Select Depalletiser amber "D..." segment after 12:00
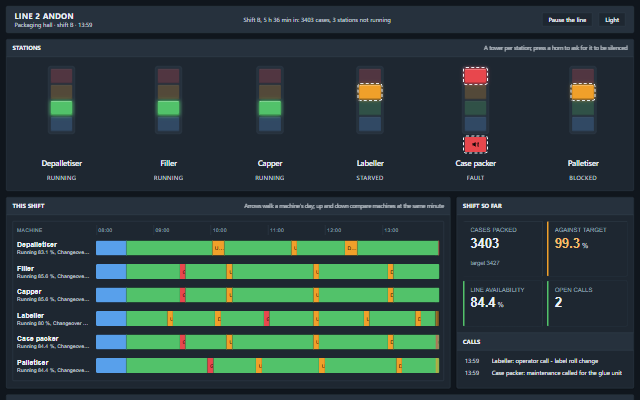This screenshot has width=640, height=400. tap(351, 248)
